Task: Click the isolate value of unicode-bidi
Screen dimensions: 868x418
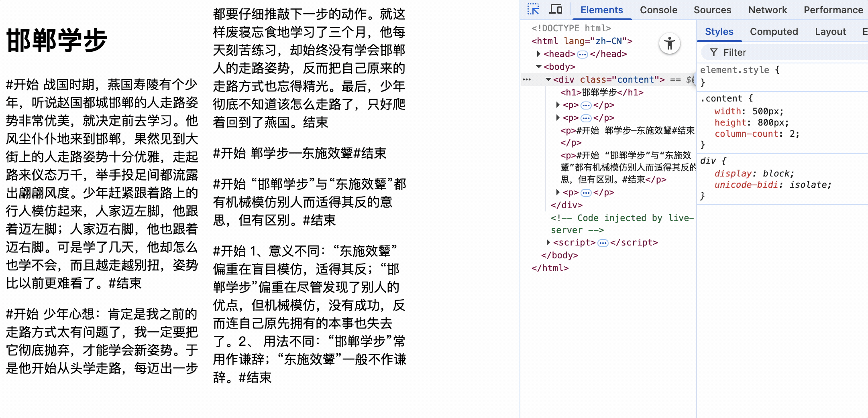Action: tap(808, 185)
